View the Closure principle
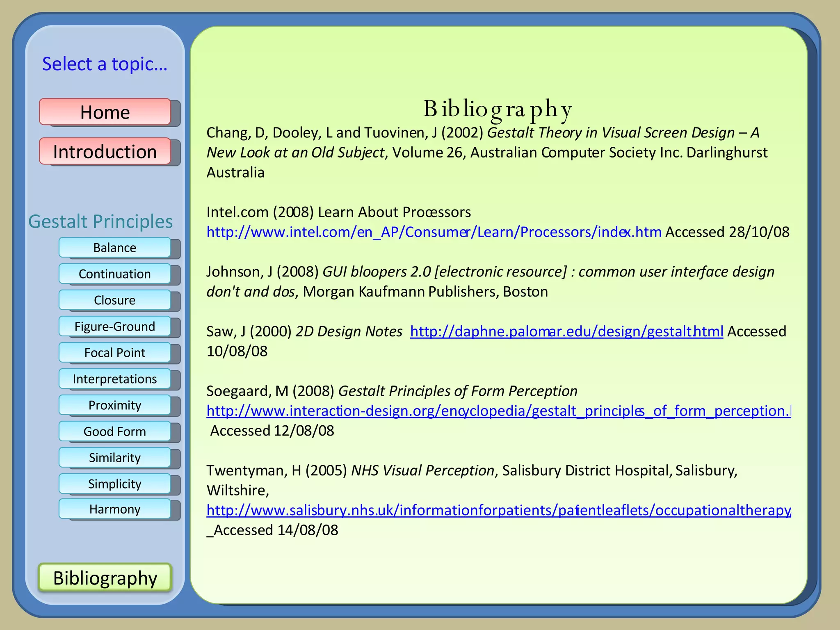Viewport: 840px width, 630px height. 115,300
